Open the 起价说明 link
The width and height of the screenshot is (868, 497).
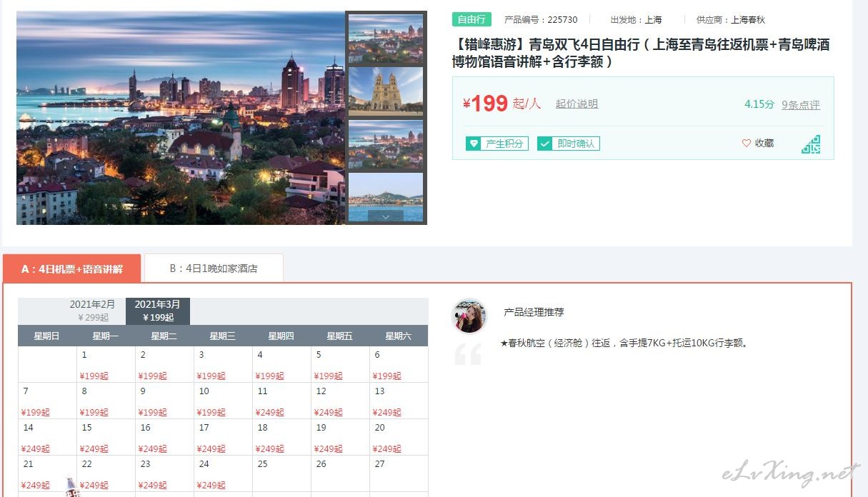coord(577,104)
